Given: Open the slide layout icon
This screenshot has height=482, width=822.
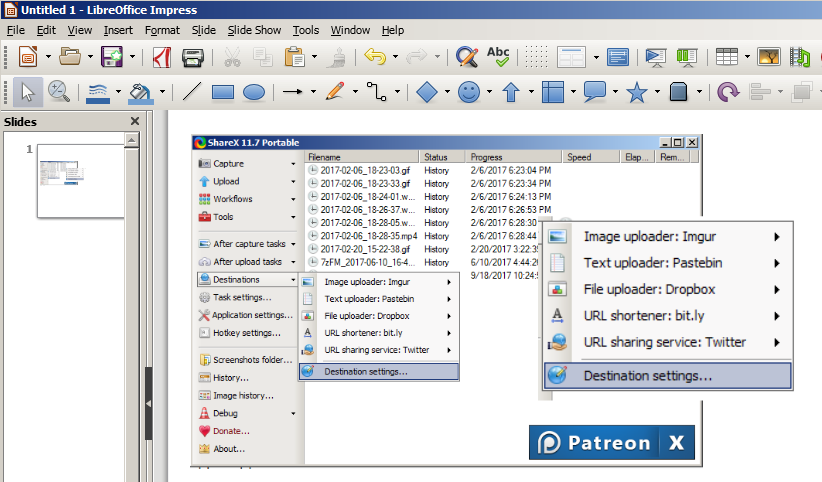Looking at the screenshot, I should [571, 57].
